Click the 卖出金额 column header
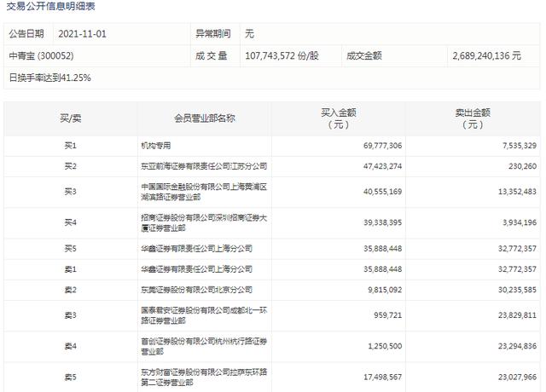546x392 pixels. tap(473, 118)
